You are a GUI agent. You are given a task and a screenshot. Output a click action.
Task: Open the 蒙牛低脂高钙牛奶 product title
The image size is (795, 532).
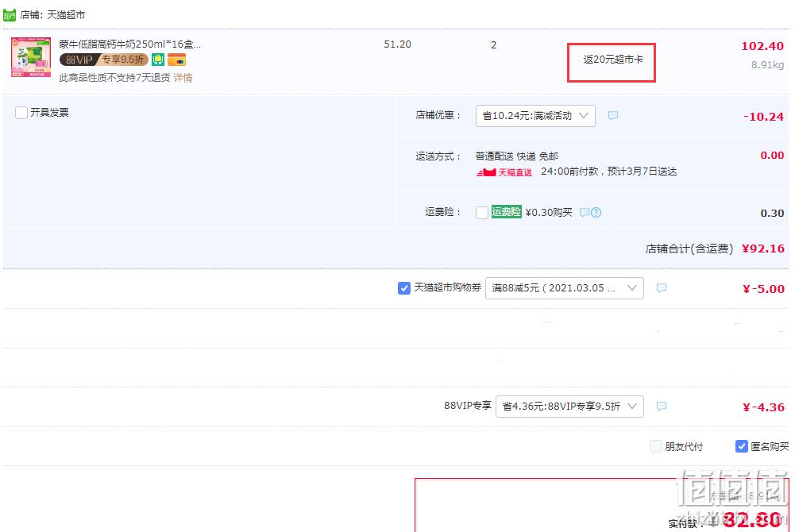pyautogui.click(x=129, y=44)
